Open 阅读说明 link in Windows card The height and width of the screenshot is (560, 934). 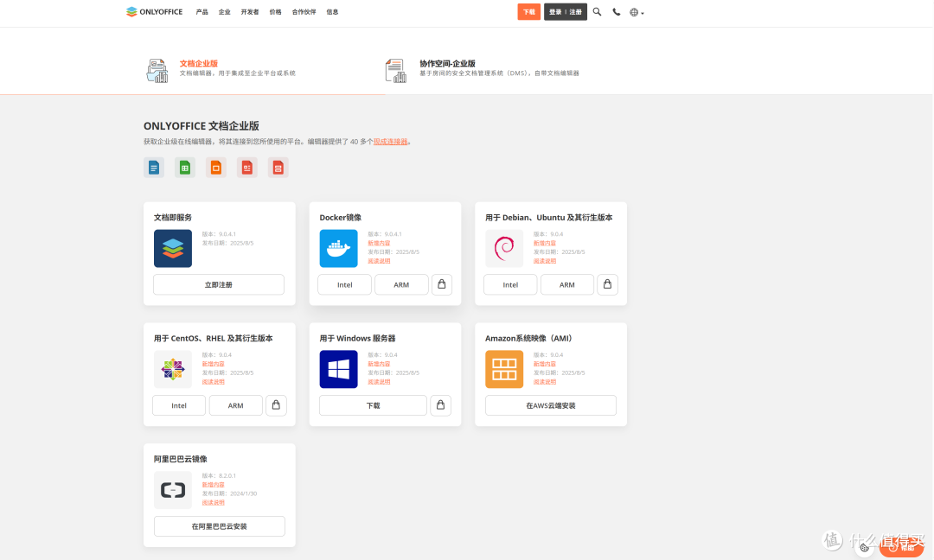click(379, 381)
